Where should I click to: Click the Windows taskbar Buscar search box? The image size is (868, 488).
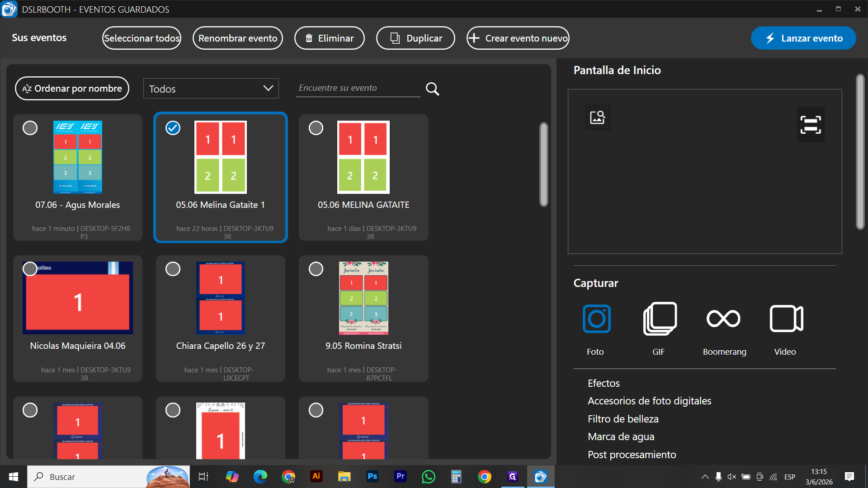(x=108, y=477)
